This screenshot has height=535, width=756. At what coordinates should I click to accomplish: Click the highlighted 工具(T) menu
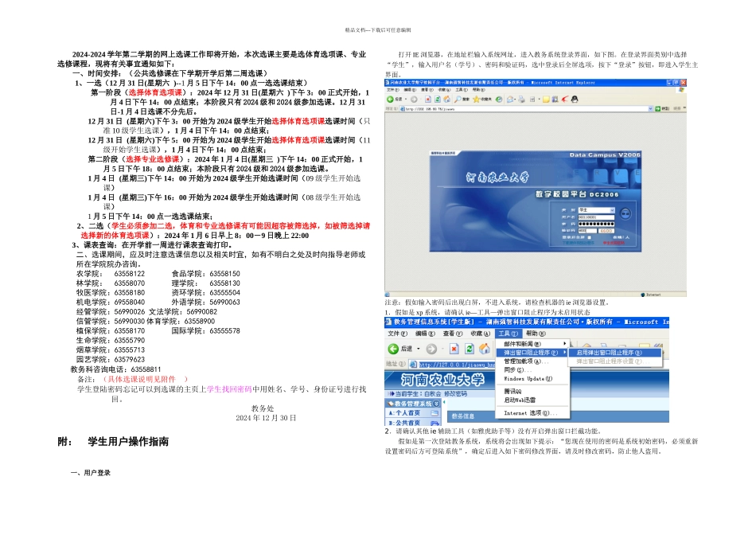[x=509, y=334]
